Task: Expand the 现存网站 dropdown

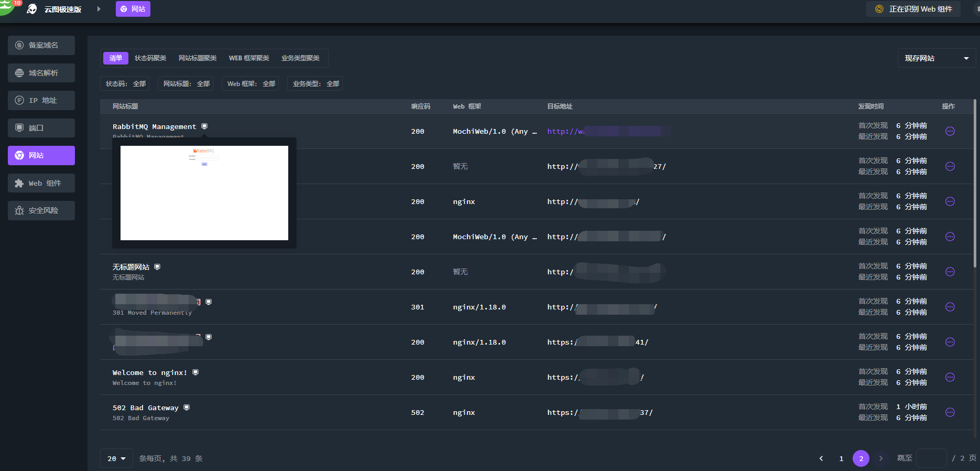Action: click(936, 58)
